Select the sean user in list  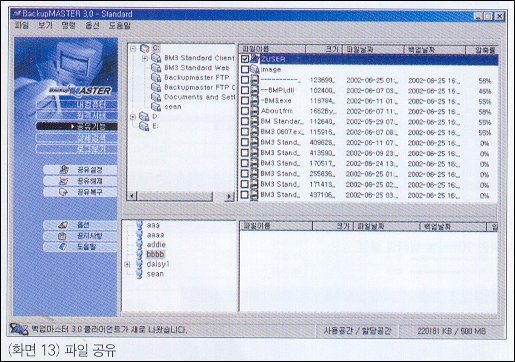pos(155,274)
